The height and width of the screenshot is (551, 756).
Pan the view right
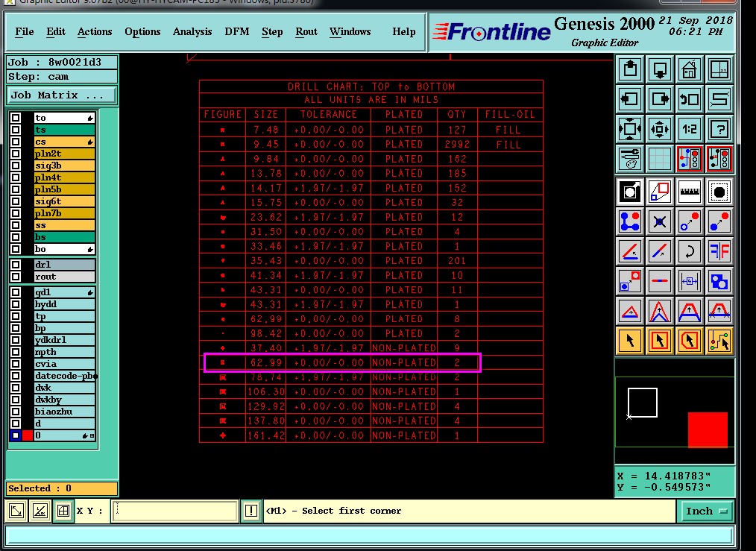(x=660, y=99)
